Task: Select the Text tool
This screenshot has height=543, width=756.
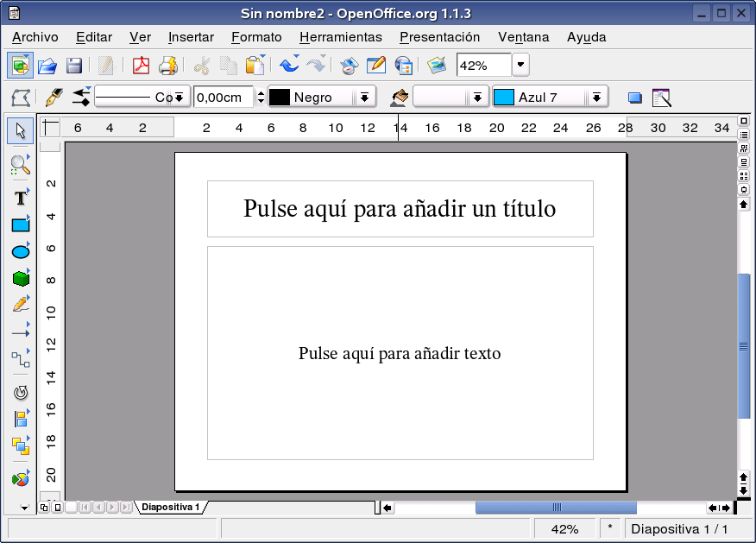Action: coord(19,197)
